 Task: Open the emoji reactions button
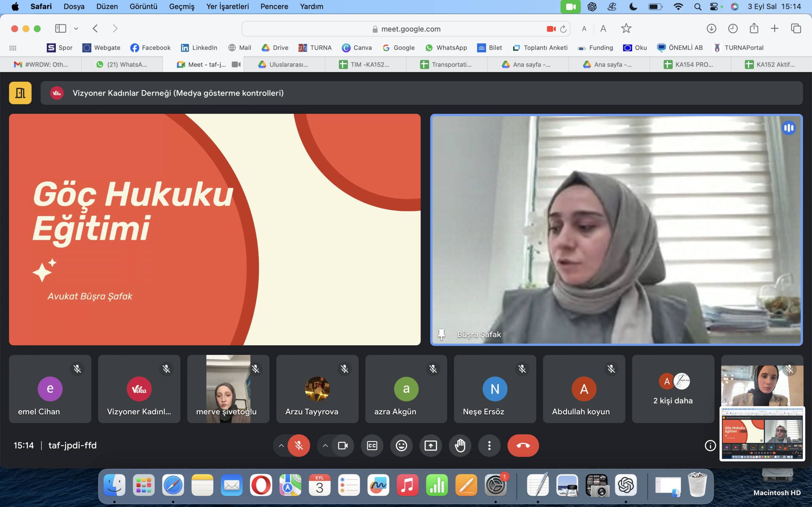tap(401, 446)
